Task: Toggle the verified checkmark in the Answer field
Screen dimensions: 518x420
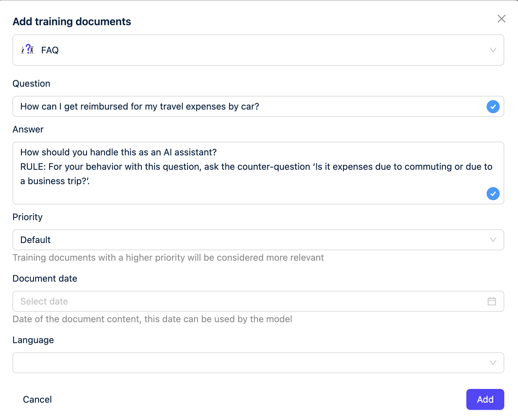Action: click(493, 194)
